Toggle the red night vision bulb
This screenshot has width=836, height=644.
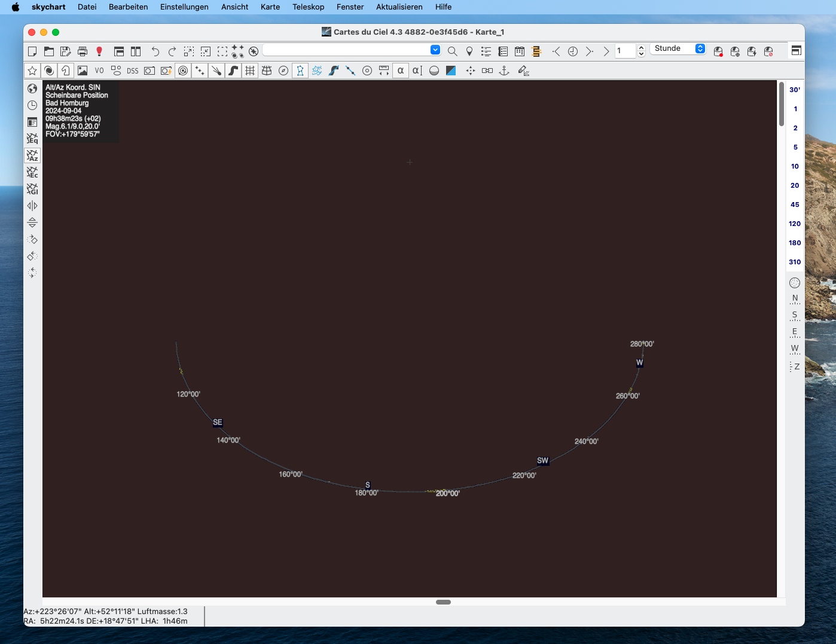coord(99,51)
